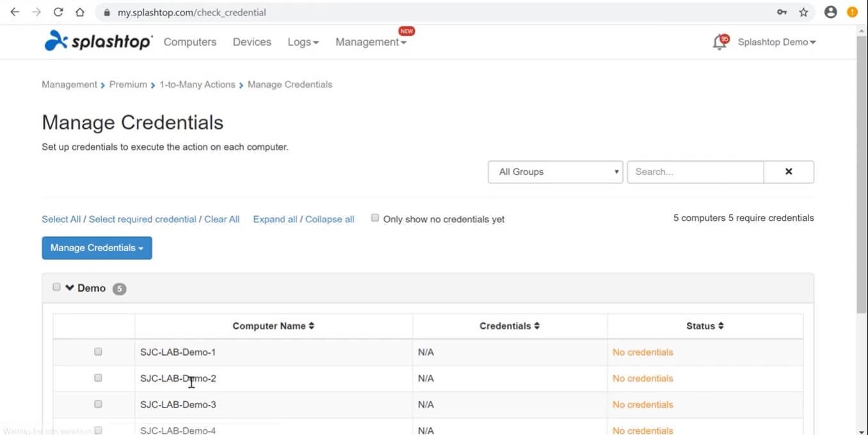Open the Splashtop Demo account menu
This screenshot has height=435, width=868.
[x=776, y=42]
